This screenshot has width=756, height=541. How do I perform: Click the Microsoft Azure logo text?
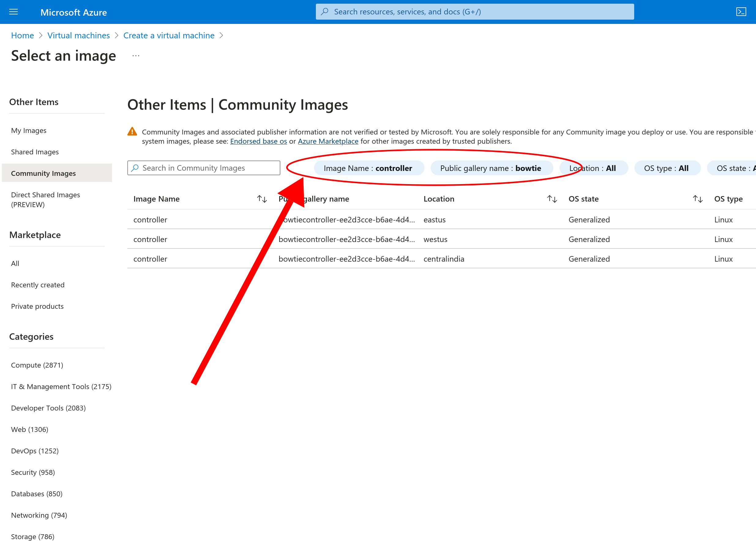[73, 12]
